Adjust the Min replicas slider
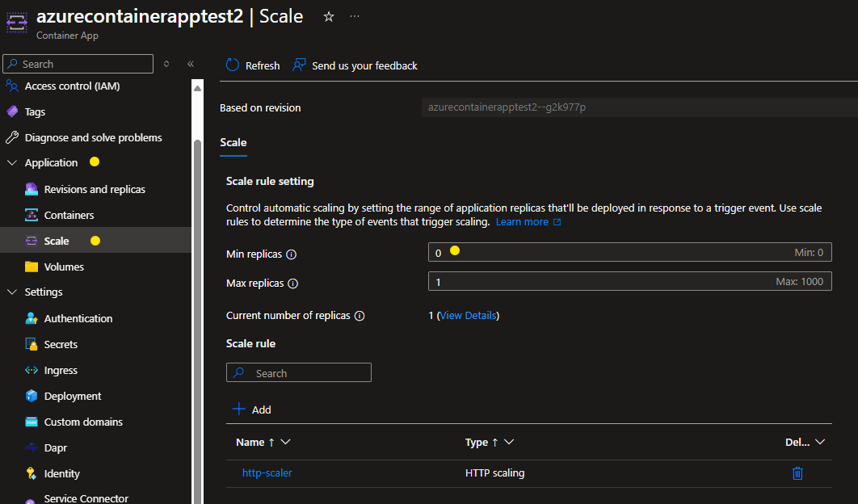Viewport: 858px width, 504px height. [x=454, y=252]
